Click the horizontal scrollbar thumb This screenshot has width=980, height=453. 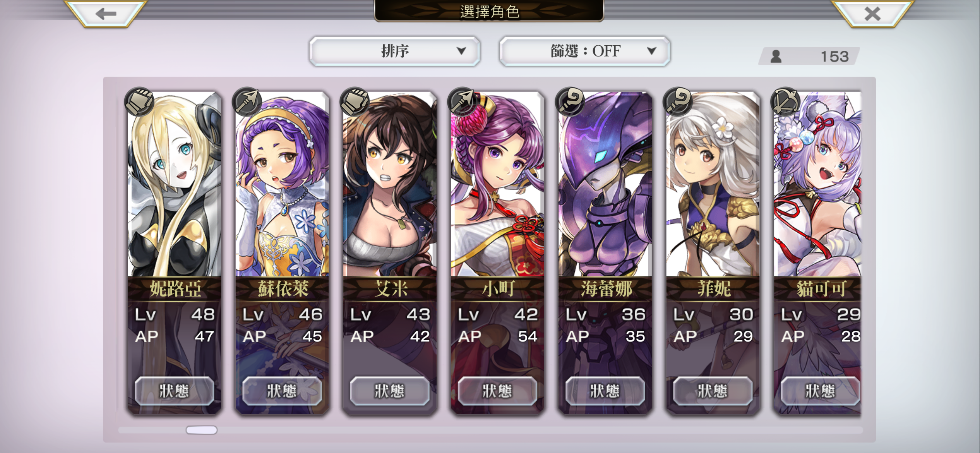point(202,430)
